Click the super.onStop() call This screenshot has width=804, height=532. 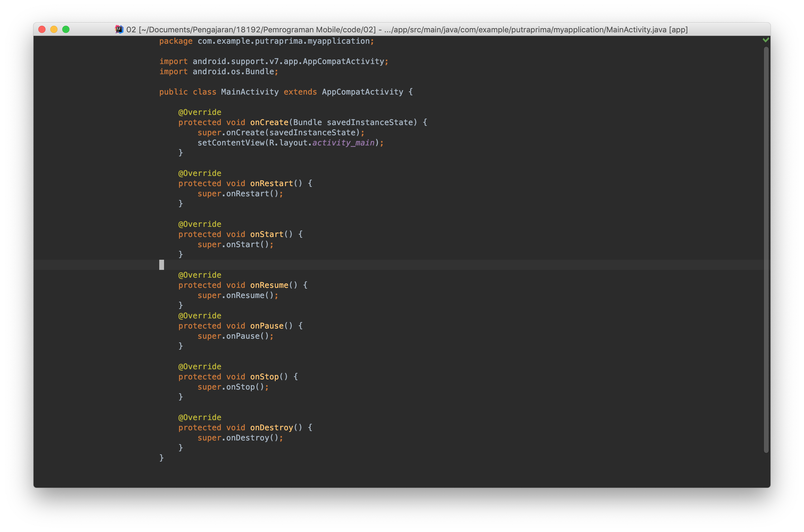(x=233, y=387)
